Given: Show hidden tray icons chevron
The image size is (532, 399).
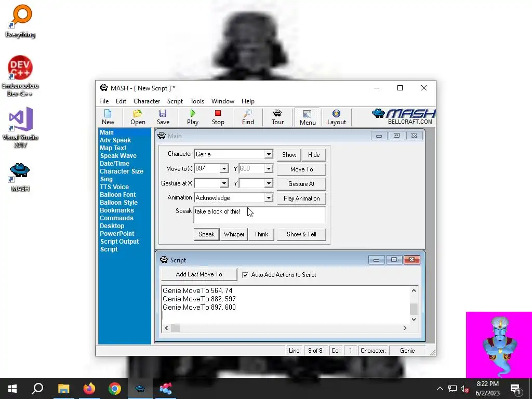Looking at the screenshot, I should tap(440, 389).
